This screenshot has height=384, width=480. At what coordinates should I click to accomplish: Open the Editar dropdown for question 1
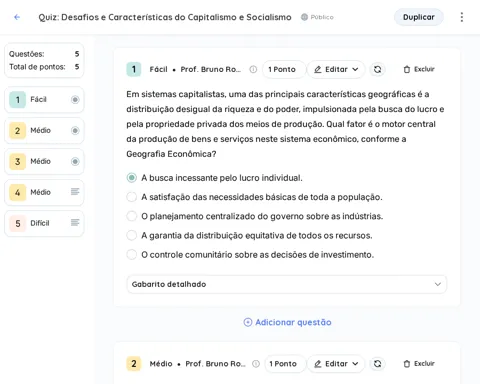[x=336, y=69]
